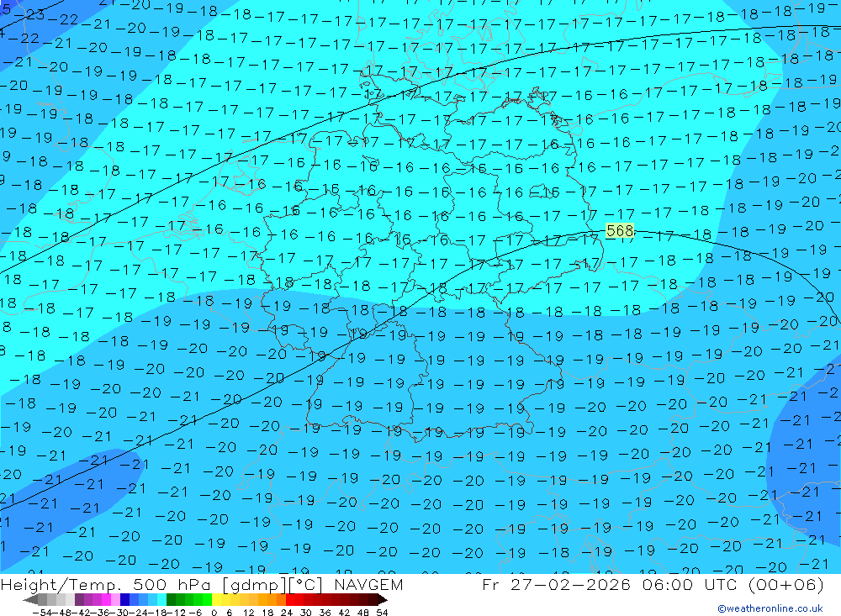Click the '36' color scale label
Image resolution: width=841 pixels, height=616 pixels.
[325, 613]
